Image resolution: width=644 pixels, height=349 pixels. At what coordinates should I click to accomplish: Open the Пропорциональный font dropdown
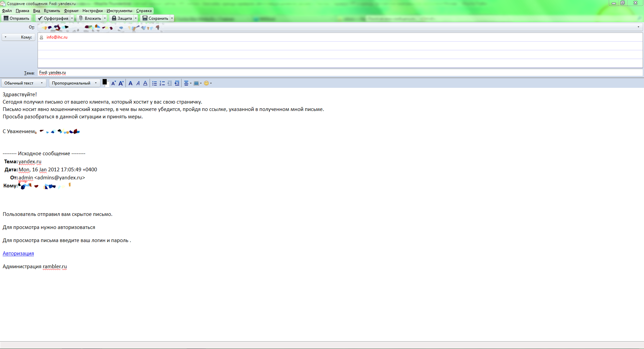(x=75, y=83)
